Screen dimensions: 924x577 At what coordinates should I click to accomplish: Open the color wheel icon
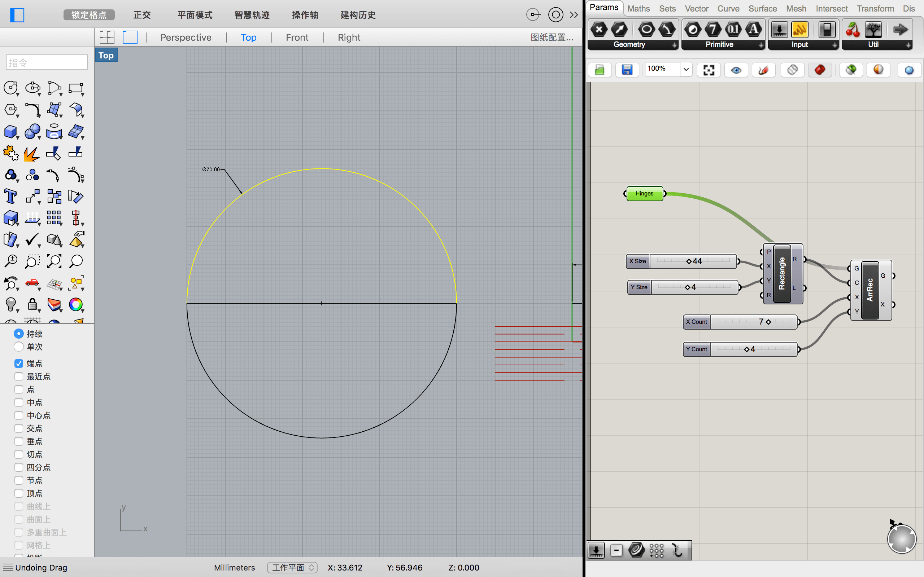coord(75,304)
